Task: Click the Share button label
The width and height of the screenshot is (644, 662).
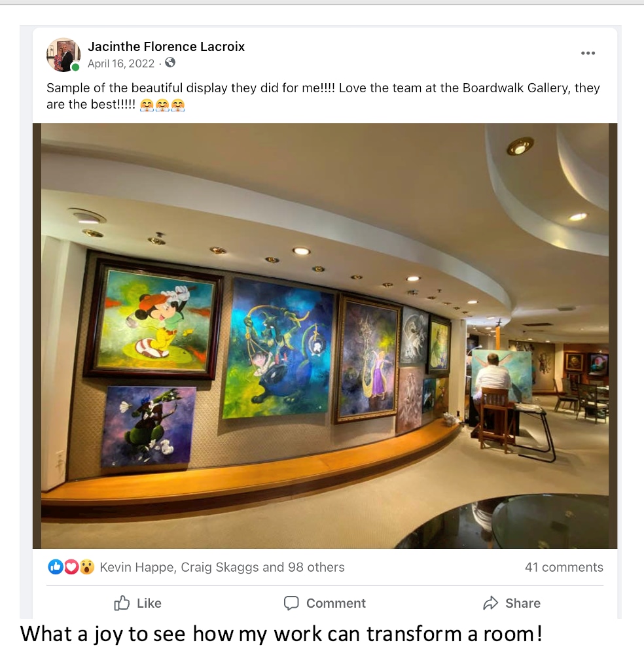Action: point(523,603)
